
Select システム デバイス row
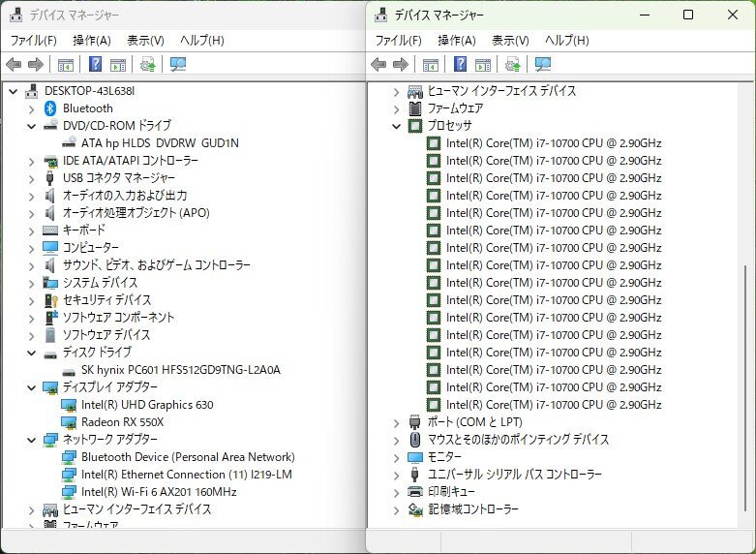100,283
